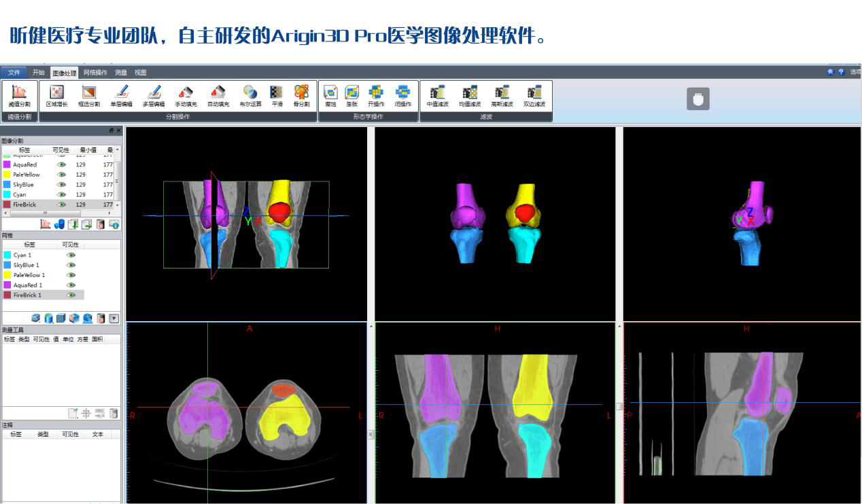The width and height of the screenshot is (862, 504).
Task: Select the Cyan 1 mesh row
Action: [x=27, y=255]
